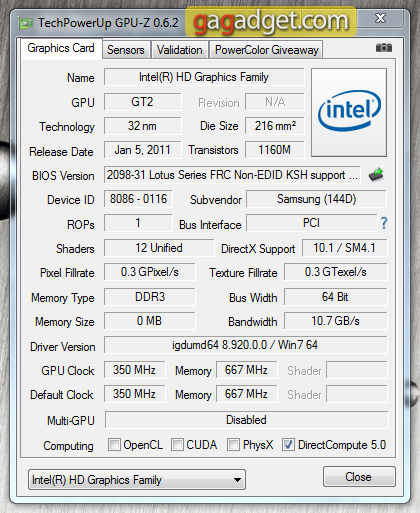Click the Die Size value 216 mm²
The height and width of the screenshot is (513, 420).
pyautogui.click(x=275, y=126)
